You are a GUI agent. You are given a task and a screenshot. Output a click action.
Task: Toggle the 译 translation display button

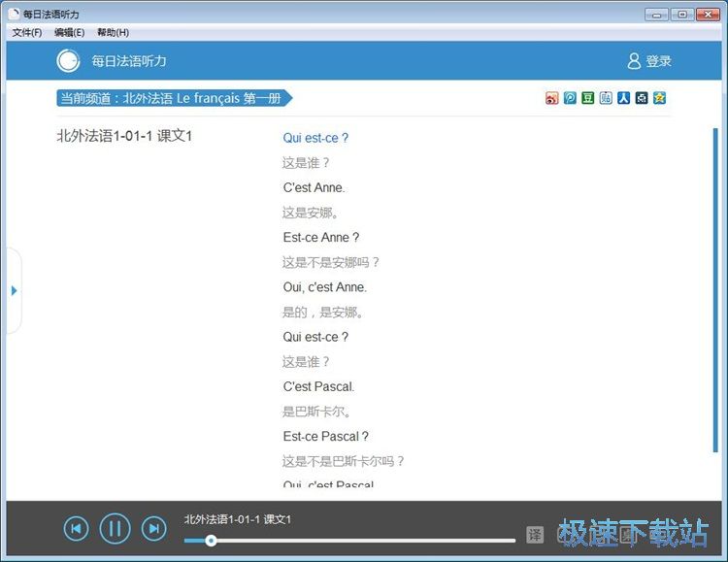(535, 535)
